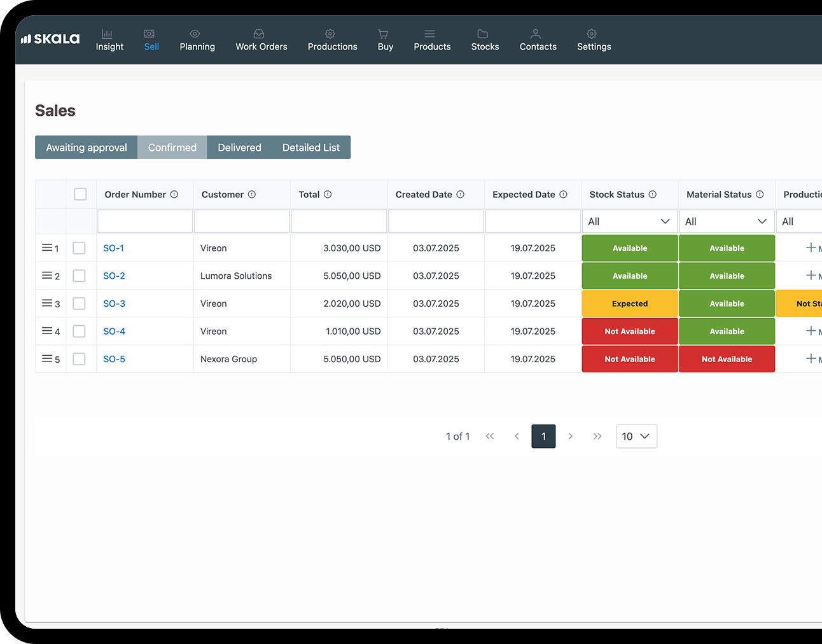The image size is (822, 644).
Task: Open Productions gear icon in navbar
Action: click(330, 34)
